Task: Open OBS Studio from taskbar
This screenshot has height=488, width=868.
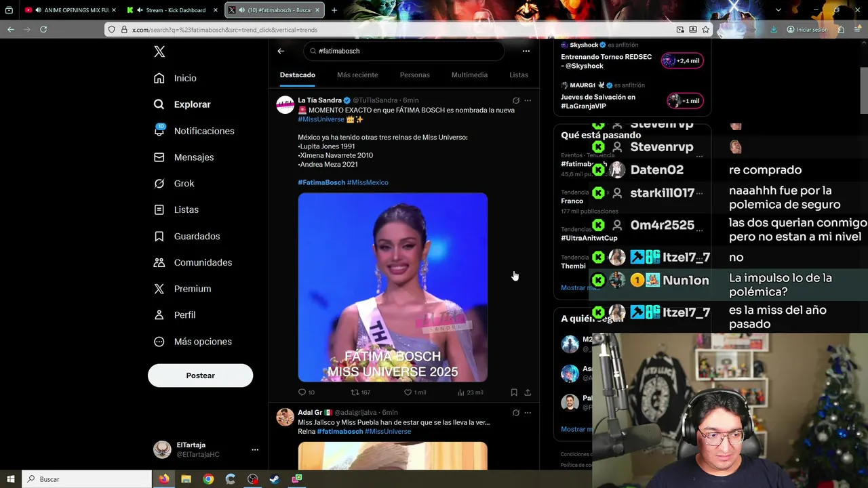Action: [x=253, y=479]
